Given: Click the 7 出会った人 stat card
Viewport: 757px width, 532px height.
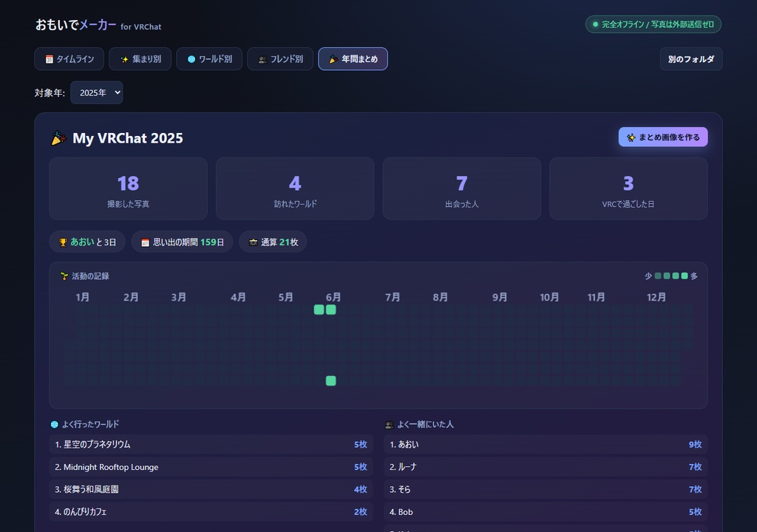Looking at the screenshot, I should pyautogui.click(x=461, y=188).
